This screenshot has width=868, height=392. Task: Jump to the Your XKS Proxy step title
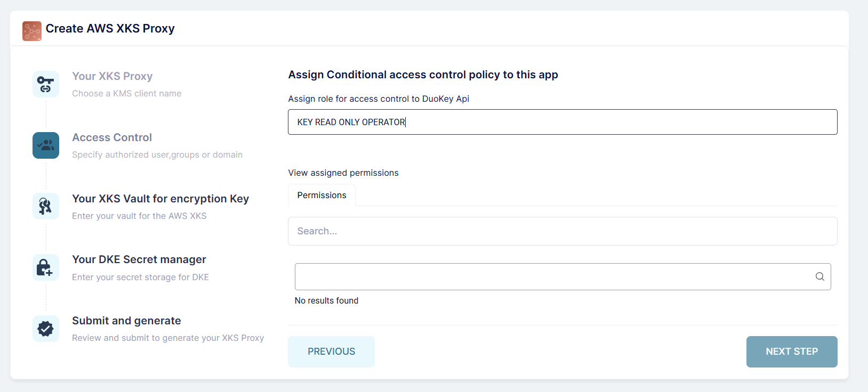pyautogui.click(x=112, y=76)
